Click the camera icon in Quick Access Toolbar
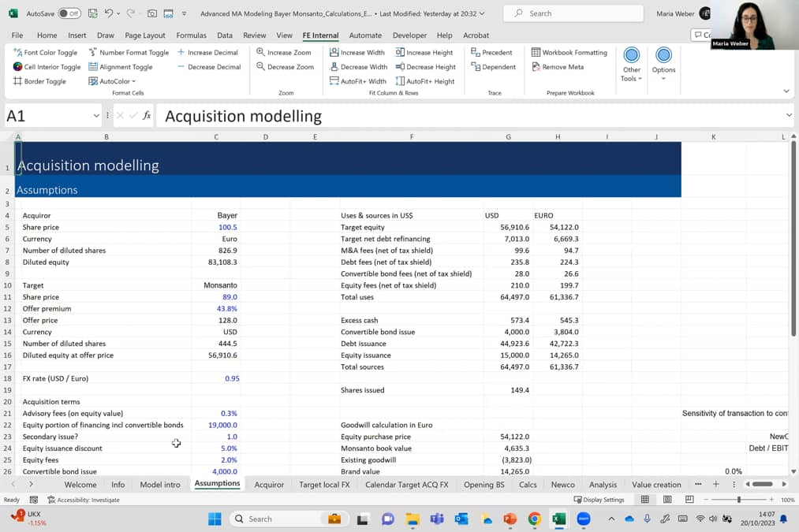799x532 pixels. point(152,13)
